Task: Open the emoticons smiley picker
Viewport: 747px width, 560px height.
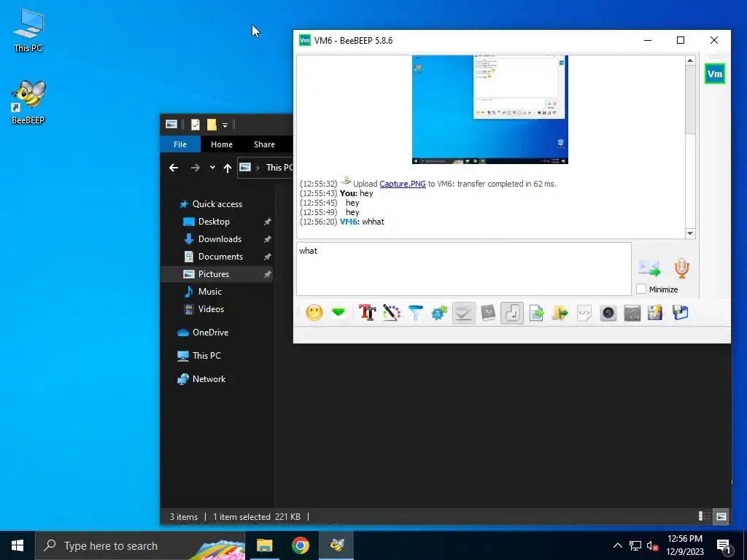Action: click(314, 313)
